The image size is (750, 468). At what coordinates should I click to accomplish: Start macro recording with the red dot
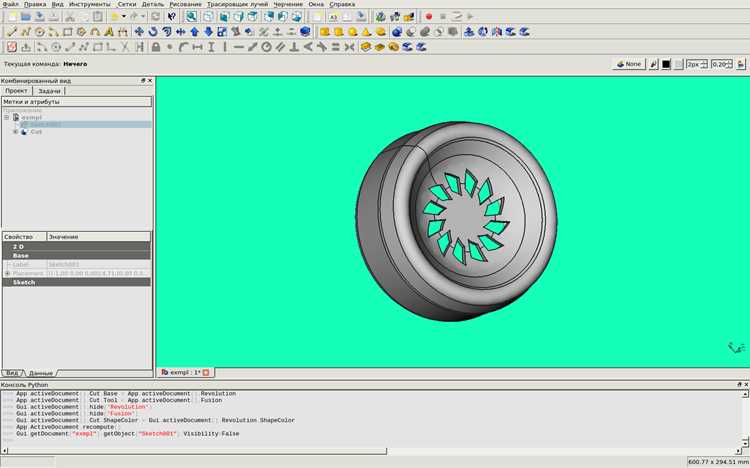coord(429,17)
